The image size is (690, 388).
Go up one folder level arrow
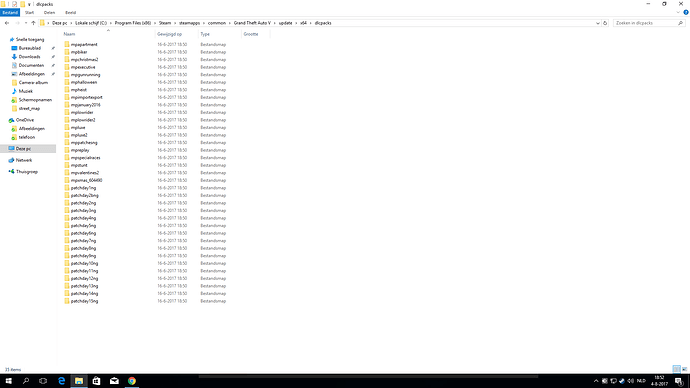[x=33, y=23]
